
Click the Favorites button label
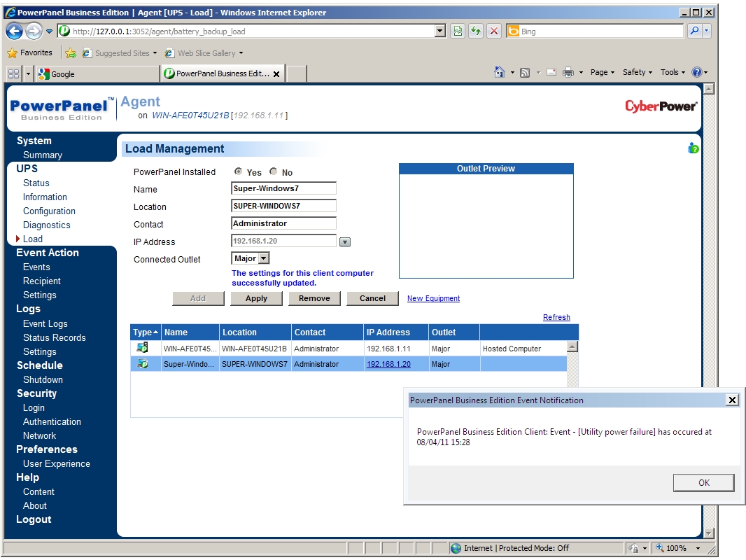tap(36, 52)
